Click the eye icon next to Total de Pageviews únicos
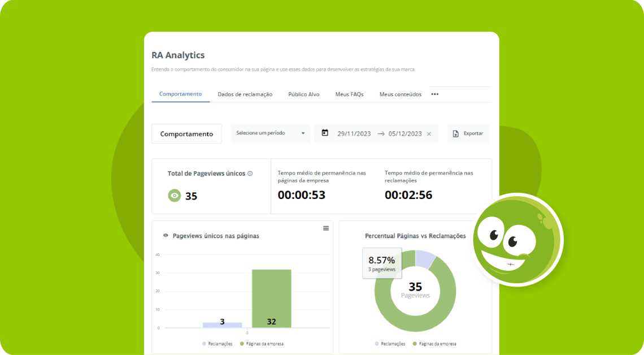 click(174, 196)
